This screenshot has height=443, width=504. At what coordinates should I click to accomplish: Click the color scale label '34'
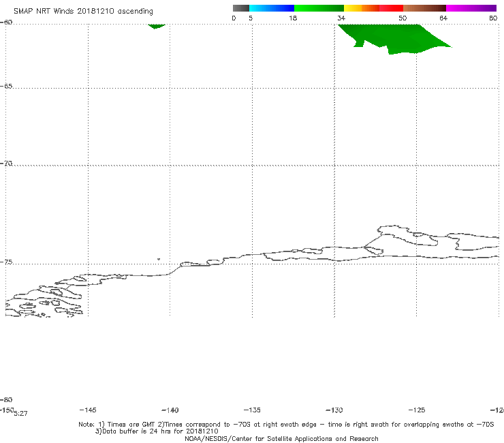(x=341, y=18)
